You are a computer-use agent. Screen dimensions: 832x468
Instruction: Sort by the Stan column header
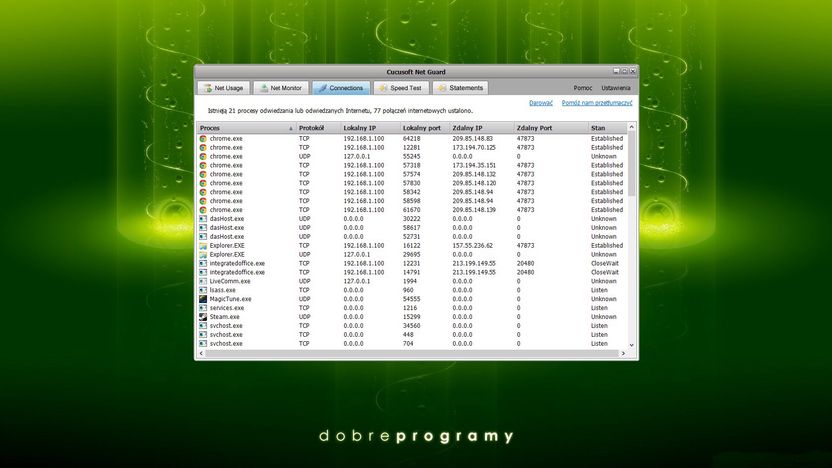pos(608,128)
